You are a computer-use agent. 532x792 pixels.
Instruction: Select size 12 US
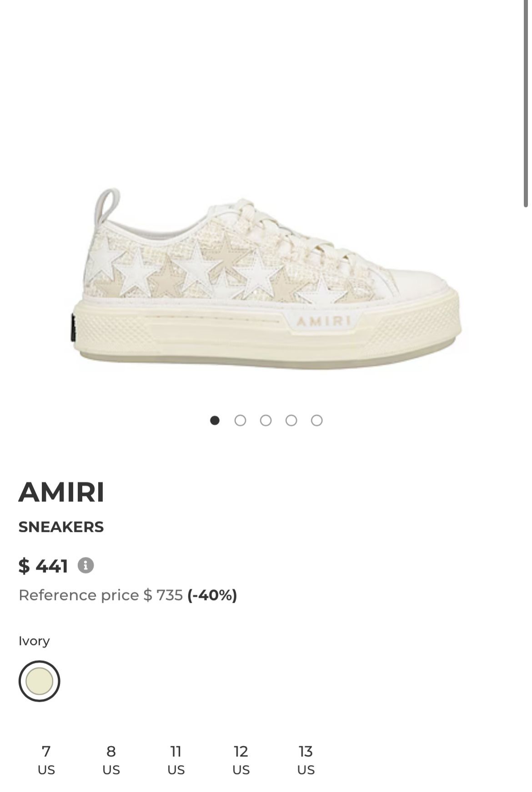241,759
